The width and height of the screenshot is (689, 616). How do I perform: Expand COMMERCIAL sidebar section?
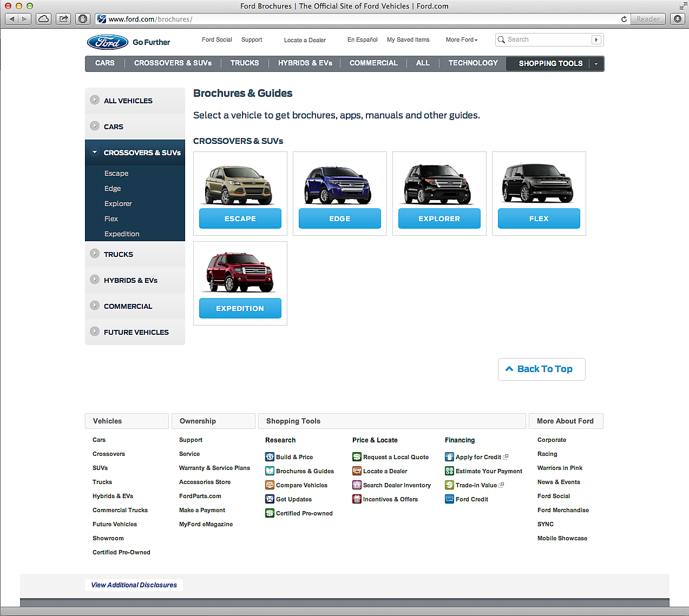[x=135, y=306]
